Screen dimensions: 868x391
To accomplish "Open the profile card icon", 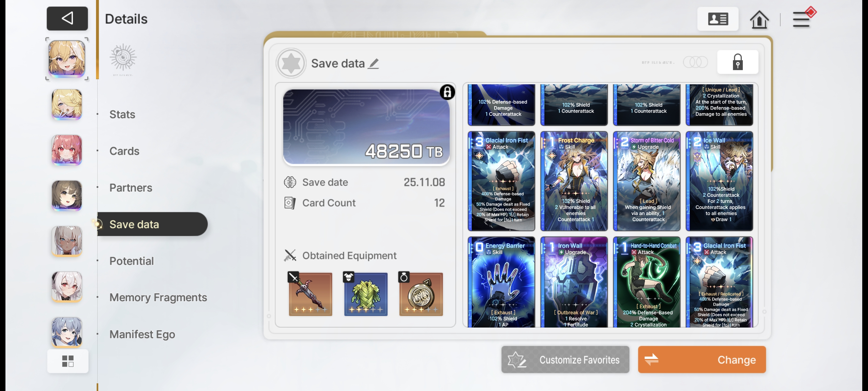I will 718,19.
